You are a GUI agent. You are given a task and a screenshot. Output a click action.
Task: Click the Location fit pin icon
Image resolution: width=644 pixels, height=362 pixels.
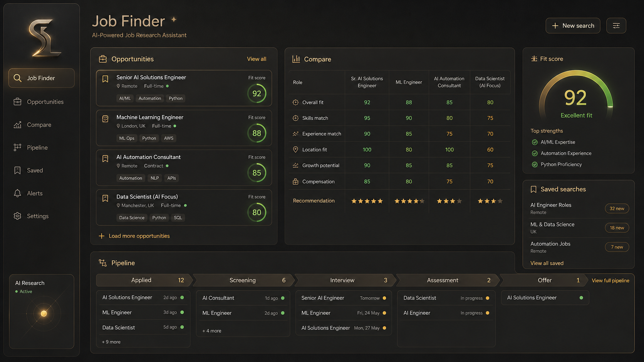tap(295, 150)
